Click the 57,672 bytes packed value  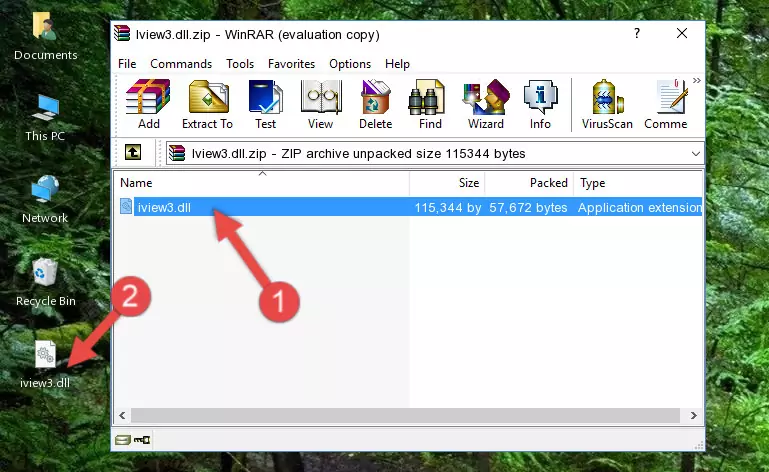click(528, 208)
